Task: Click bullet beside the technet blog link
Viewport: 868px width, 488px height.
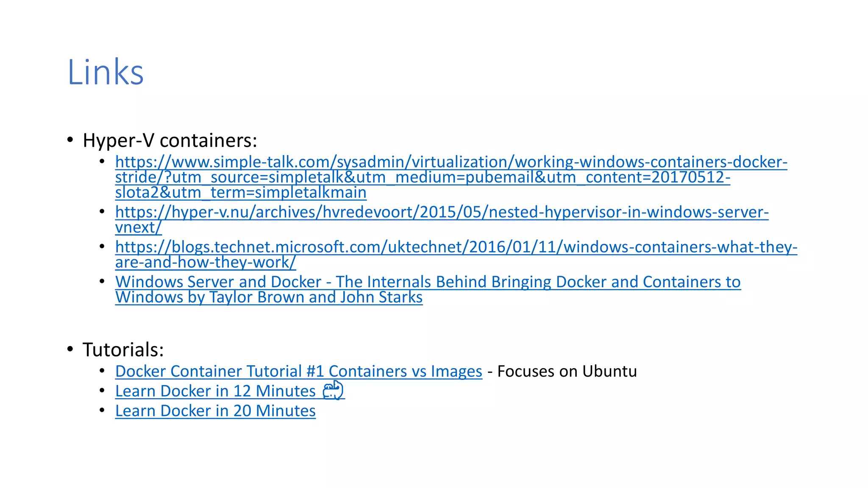Action: click(102, 246)
